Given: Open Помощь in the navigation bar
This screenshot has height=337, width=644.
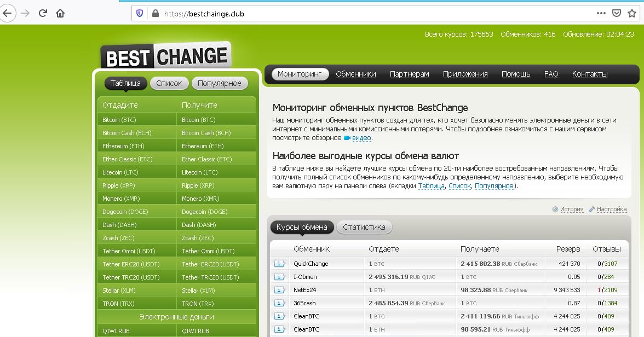Looking at the screenshot, I should tap(516, 74).
